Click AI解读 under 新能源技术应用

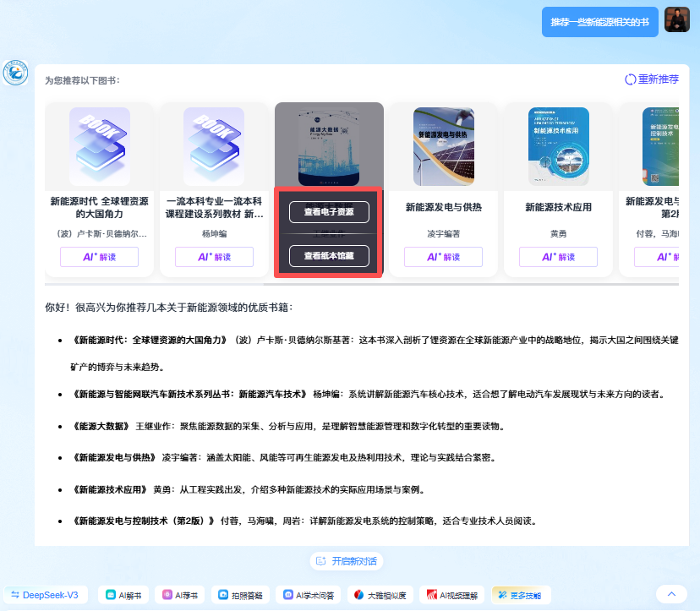[x=558, y=257]
